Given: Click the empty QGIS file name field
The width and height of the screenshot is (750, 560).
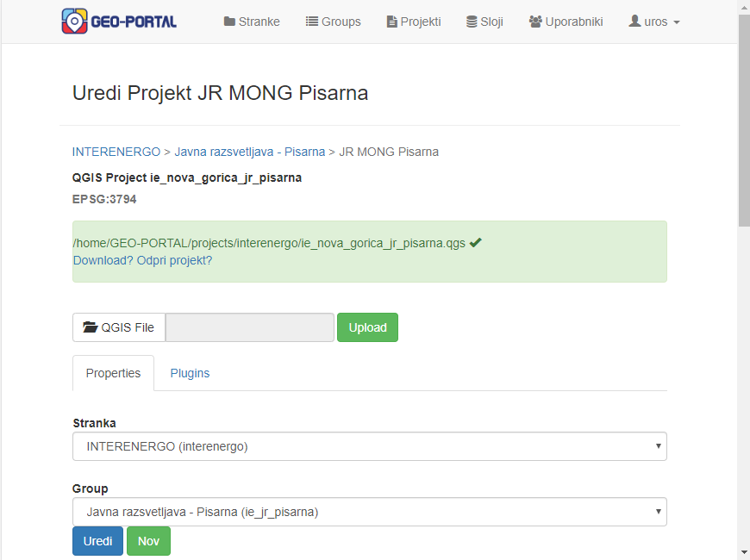Looking at the screenshot, I should 250,327.
